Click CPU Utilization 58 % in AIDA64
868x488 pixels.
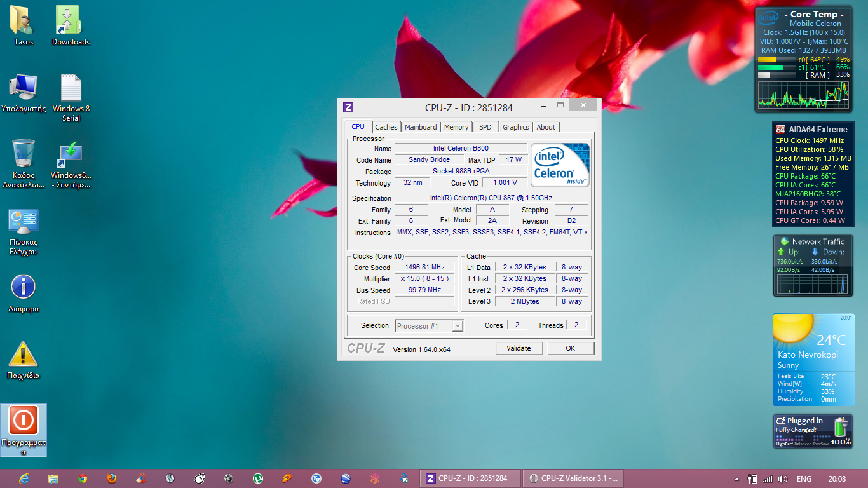(809, 149)
